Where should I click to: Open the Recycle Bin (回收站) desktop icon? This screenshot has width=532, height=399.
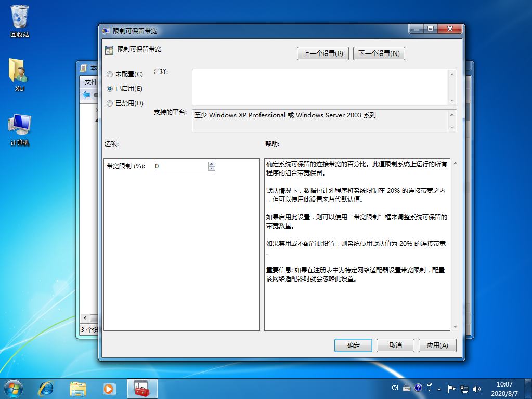20,18
